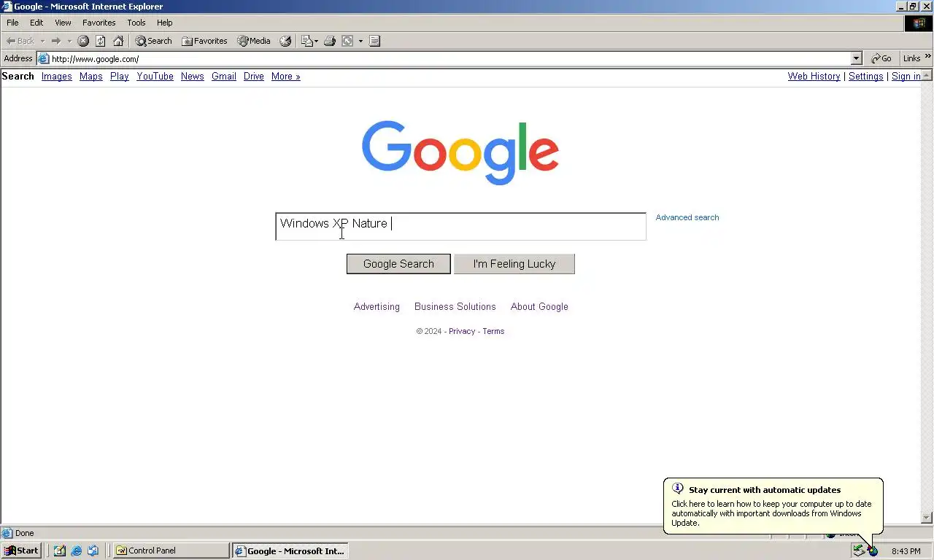Screen dimensions: 934x560
Task: Expand the dropdown arrow after the Size icon
Action: [360, 41]
